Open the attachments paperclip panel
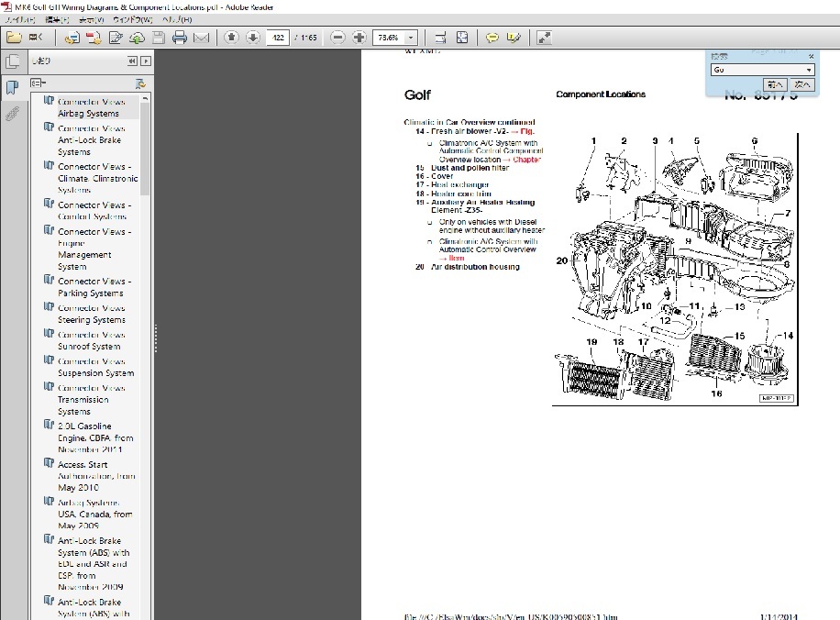 pos(12,113)
